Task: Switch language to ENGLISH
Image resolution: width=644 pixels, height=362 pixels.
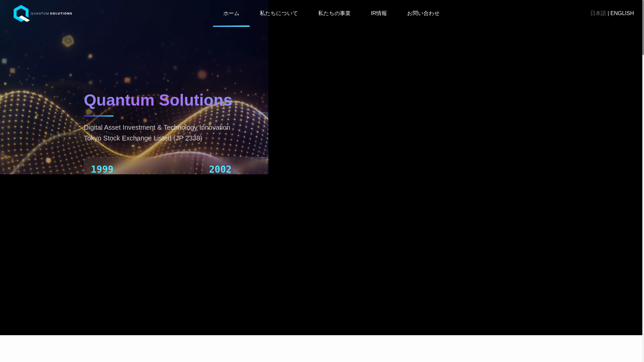Action: pyautogui.click(x=622, y=13)
